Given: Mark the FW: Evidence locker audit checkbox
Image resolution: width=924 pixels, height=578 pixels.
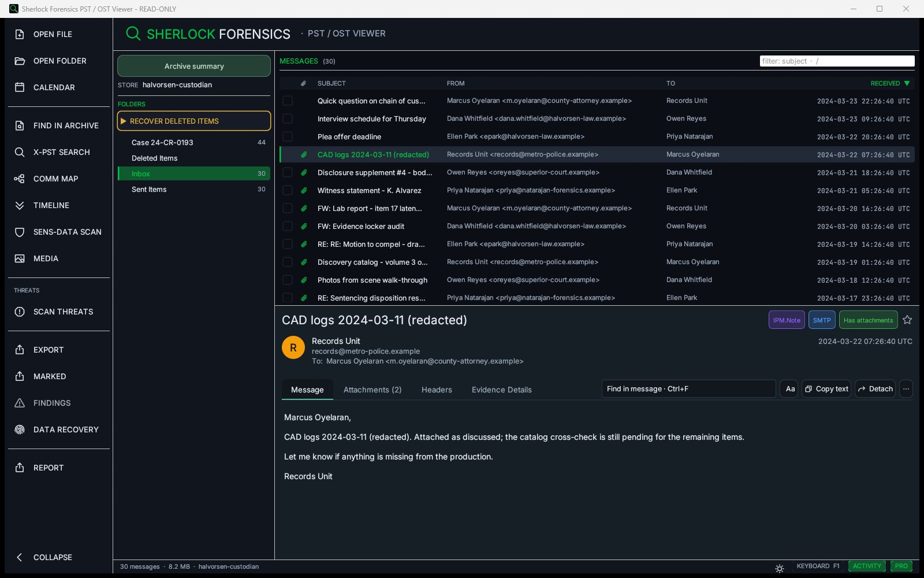Looking at the screenshot, I should [x=288, y=226].
